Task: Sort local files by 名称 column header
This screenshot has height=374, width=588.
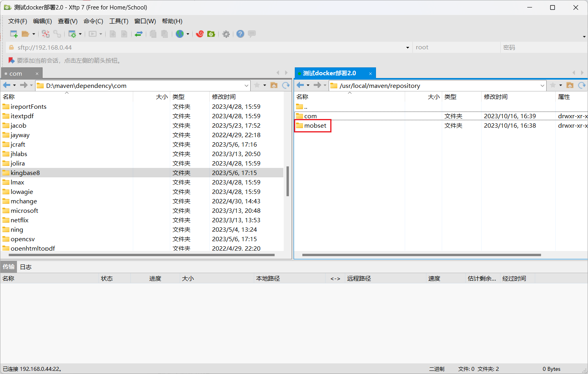Action: click(67, 97)
